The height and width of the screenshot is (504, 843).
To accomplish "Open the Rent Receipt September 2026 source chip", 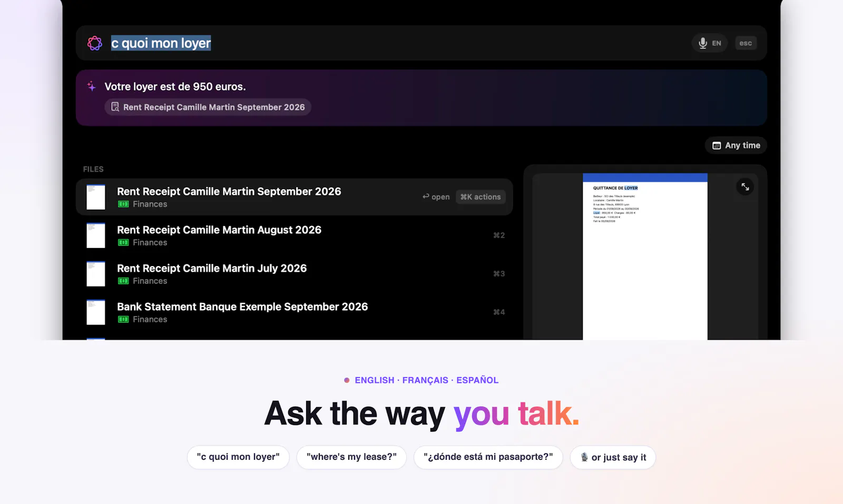I will (x=208, y=107).
